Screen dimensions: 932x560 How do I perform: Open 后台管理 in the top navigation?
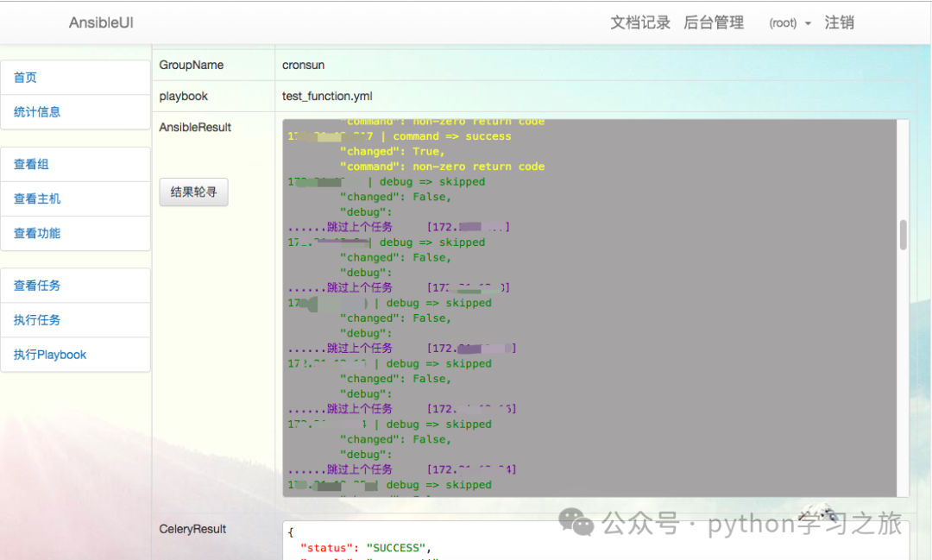714,22
